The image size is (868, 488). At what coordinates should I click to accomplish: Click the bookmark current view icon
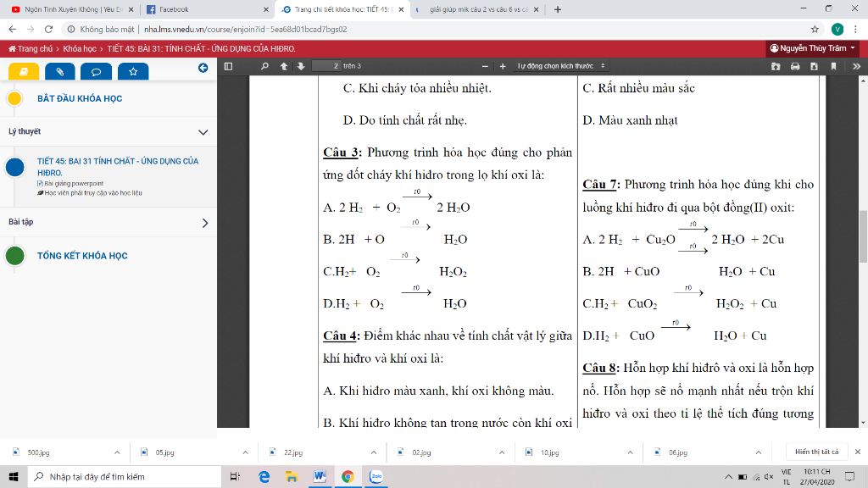833,66
